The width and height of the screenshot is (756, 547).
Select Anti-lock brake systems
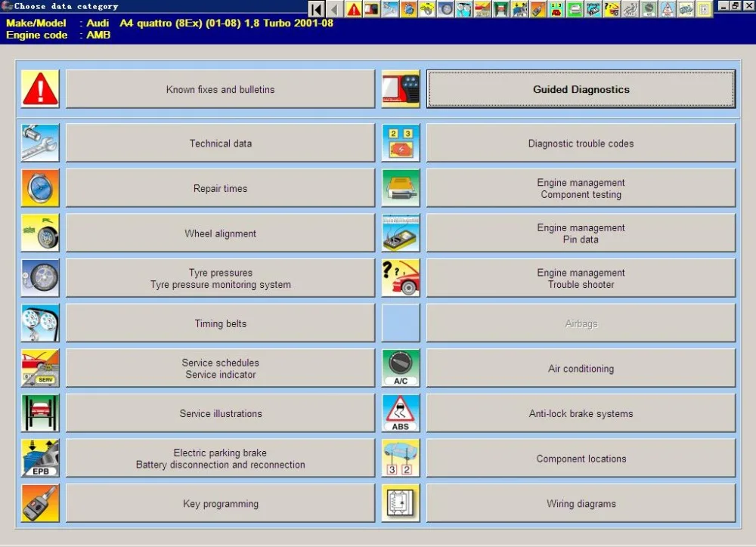click(x=581, y=413)
